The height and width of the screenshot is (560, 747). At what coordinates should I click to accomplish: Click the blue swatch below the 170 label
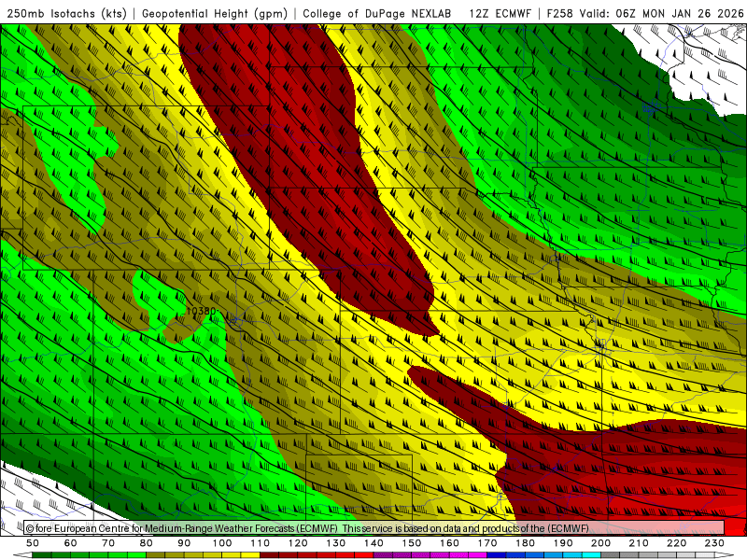click(x=497, y=555)
